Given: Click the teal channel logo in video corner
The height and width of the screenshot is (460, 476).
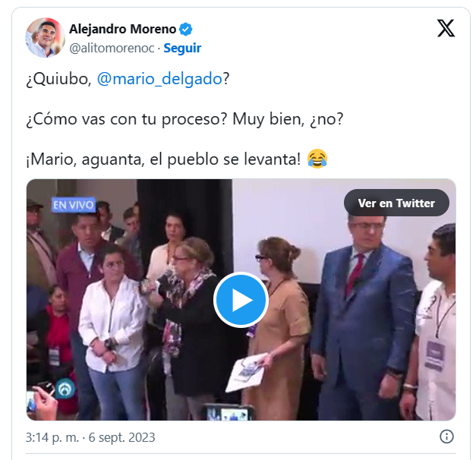Looking at the screenshot, I should (65, 389).
